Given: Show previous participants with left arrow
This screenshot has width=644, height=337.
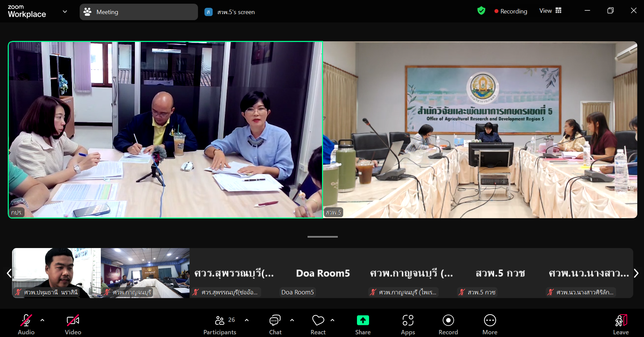Looking at the screenshot, I should pyautogui.click(x=9, y=273).
